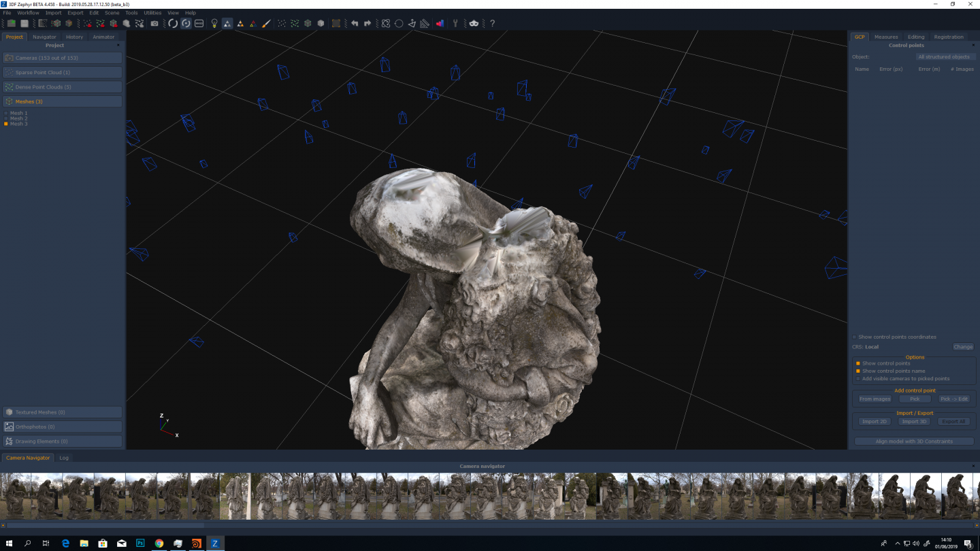Click the Change CRS button
Viewport: 980px width, 551px height.
tap(963, 347)
